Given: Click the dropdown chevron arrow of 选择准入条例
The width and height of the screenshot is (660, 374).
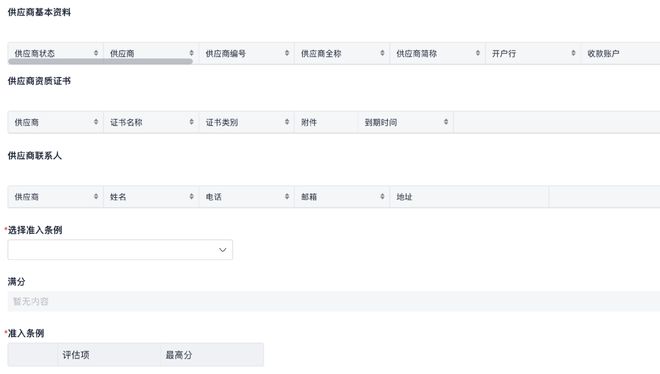Looking at the screenshot, I should click(223, 250).
